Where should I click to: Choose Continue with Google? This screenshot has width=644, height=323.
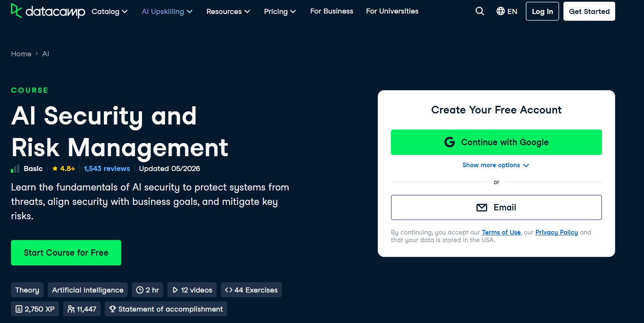(496, 142)
